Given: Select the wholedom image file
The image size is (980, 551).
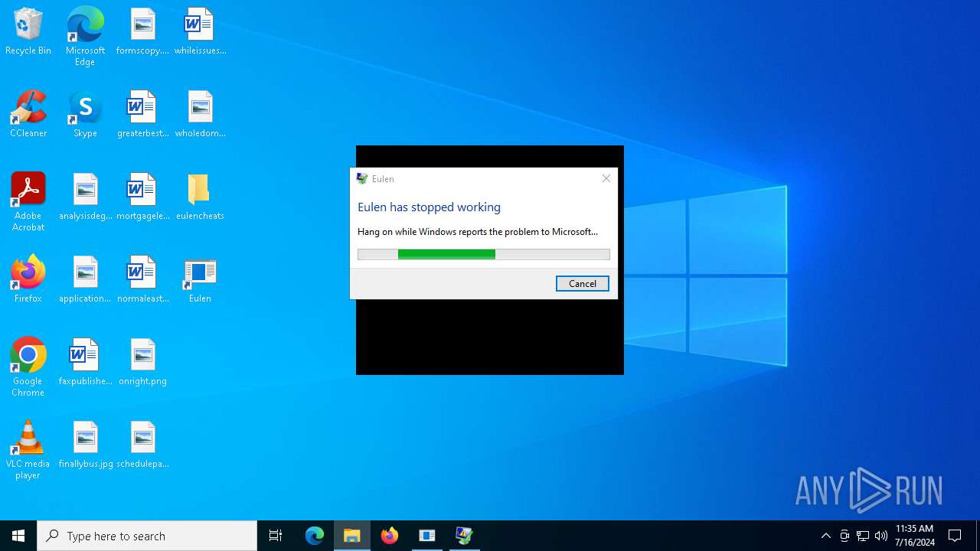Looking at the screenshot, I should tap(200, 115).
